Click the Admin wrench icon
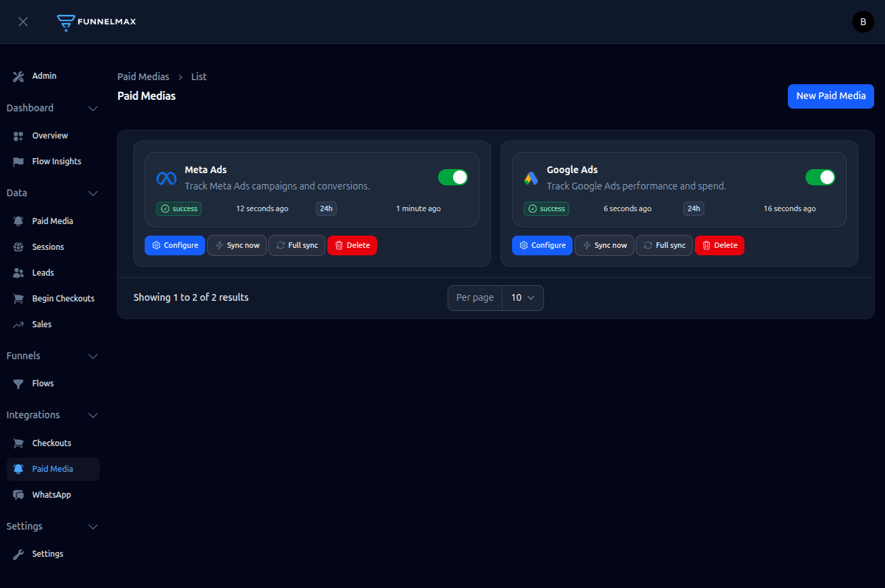Viewport: 885px width, 588px height. tap(18, 76)
